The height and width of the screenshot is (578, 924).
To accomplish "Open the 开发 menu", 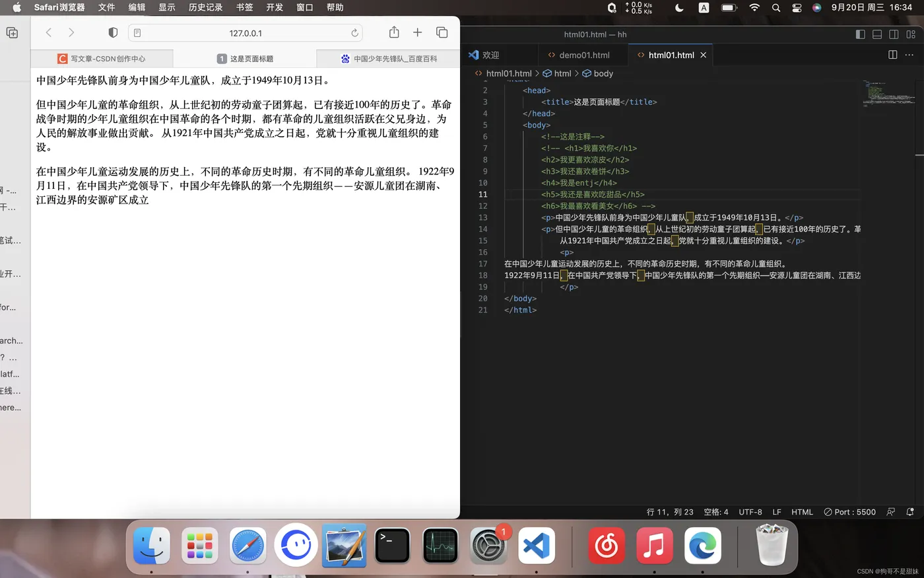I will coord(275,7).
